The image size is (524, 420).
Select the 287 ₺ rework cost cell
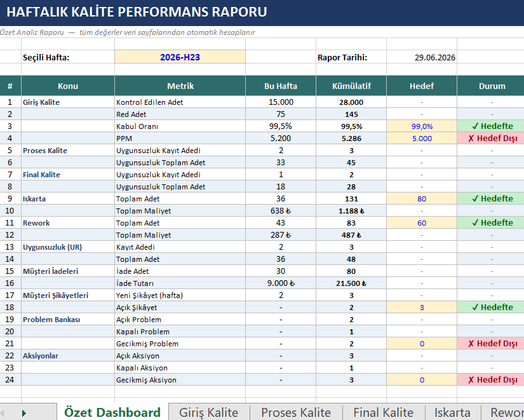pyautogui.click(x=281, y=234)
